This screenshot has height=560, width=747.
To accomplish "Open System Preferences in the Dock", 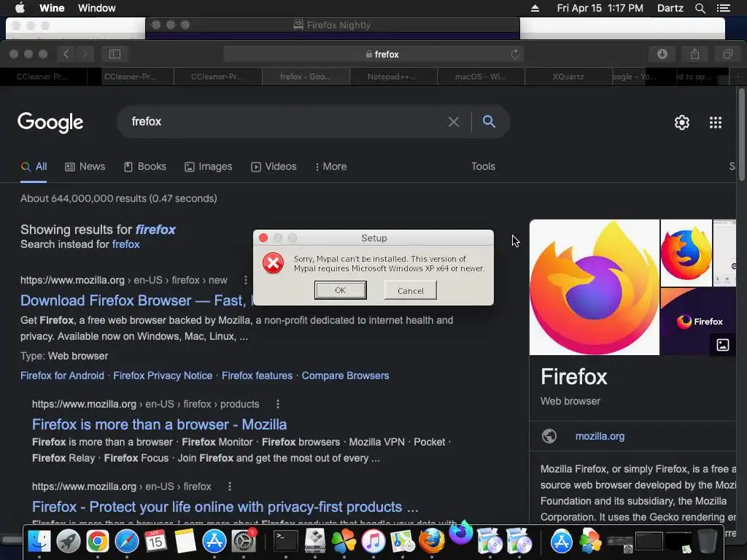I will [x=244, y=541].
